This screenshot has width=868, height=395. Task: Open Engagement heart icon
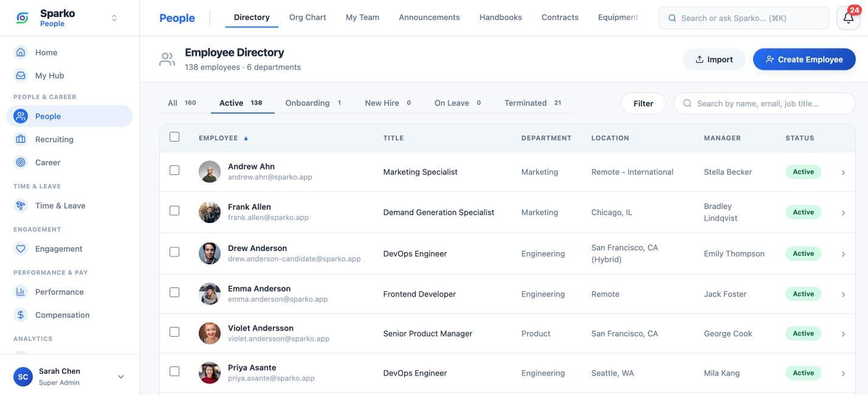click(x=21, y=249)
